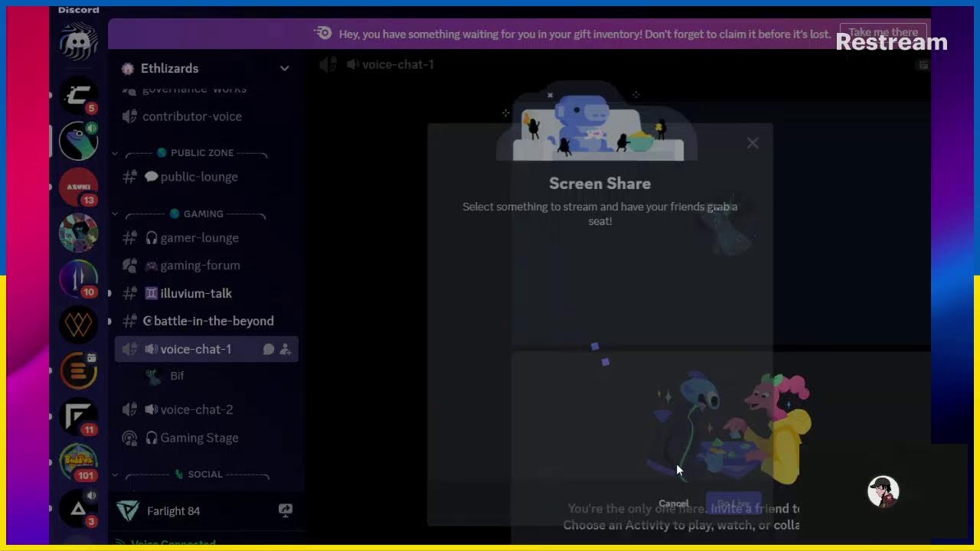Screen dimensions: 980x551
Task: Open chat icon on voice-chat-1 row
Action: 269,349
